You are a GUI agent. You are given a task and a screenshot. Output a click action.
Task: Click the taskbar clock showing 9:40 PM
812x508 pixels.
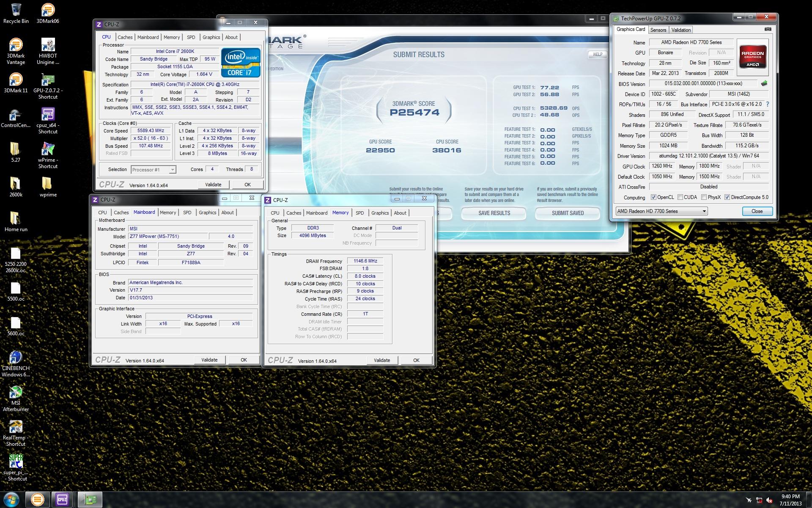click(790, 500)
